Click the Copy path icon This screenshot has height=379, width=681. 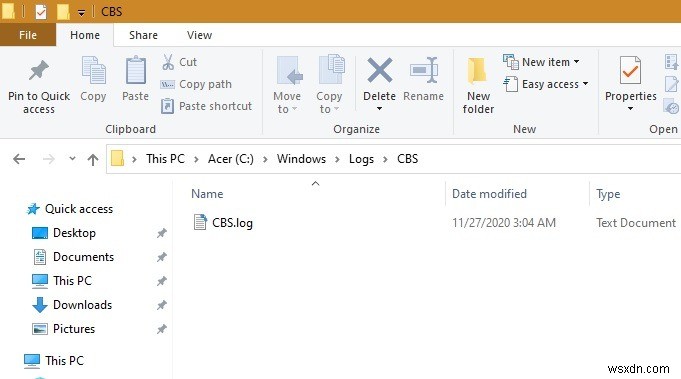click(168, 84)
